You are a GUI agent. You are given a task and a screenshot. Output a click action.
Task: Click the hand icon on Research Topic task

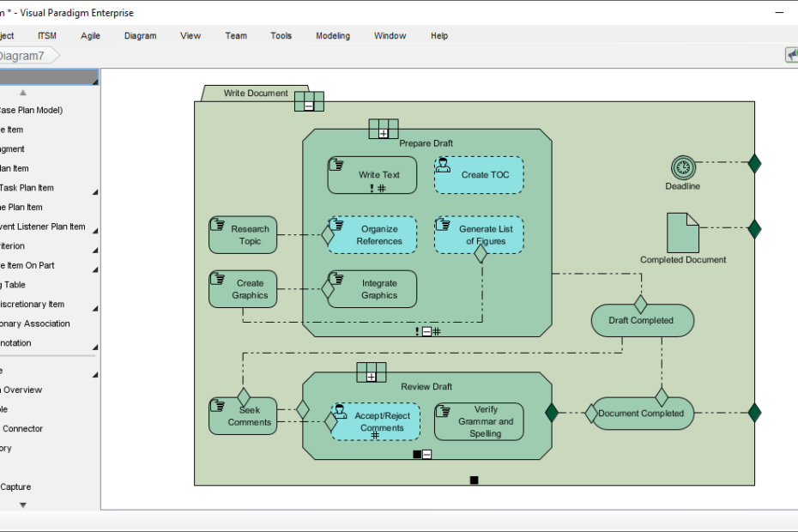pos(219,225)
